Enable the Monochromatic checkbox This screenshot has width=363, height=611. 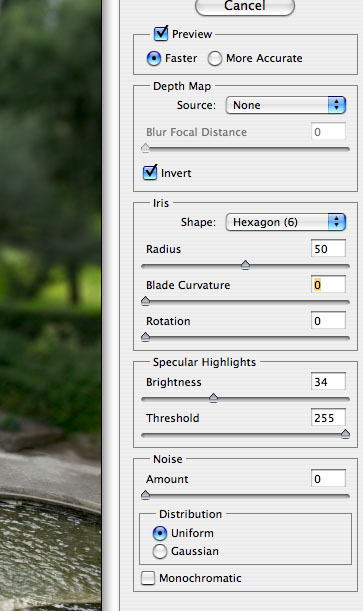148,578
